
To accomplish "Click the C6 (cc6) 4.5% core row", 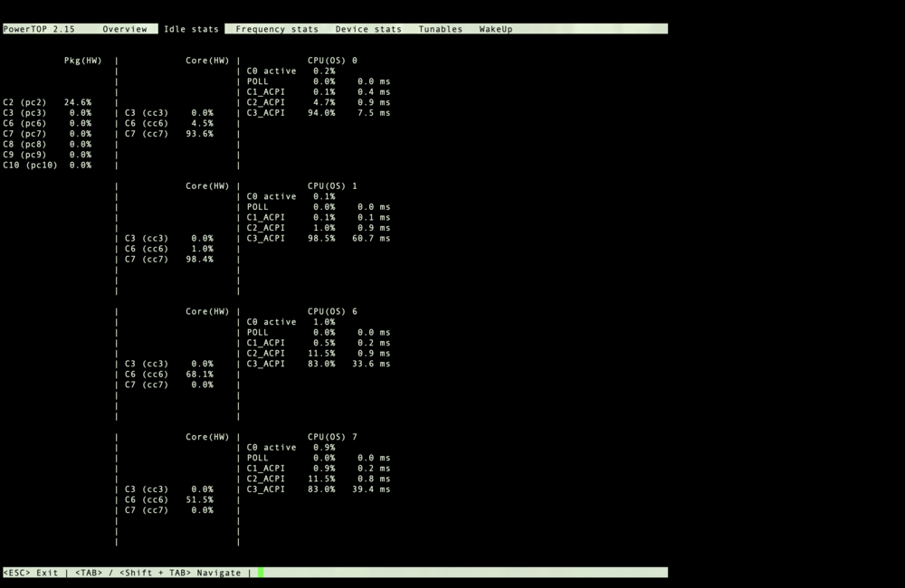I will coord(169,123).
